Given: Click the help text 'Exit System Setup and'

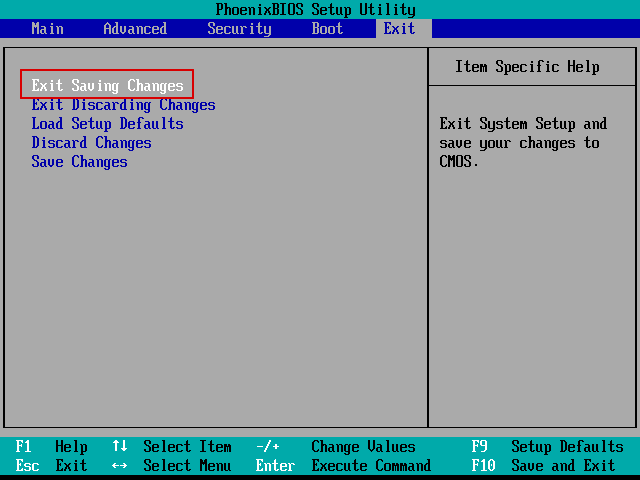Looking at the screenshot, I should [523, 123].
